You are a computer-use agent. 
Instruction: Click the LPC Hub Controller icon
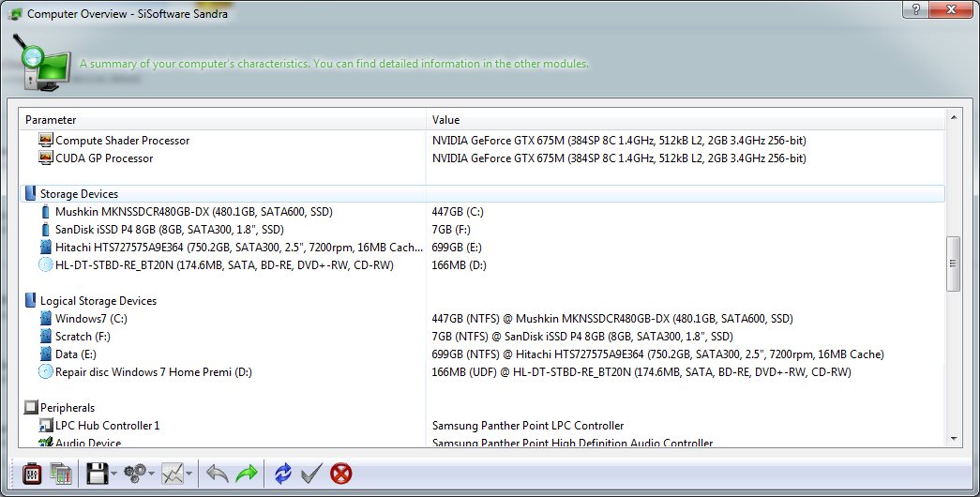pos(45,426)
